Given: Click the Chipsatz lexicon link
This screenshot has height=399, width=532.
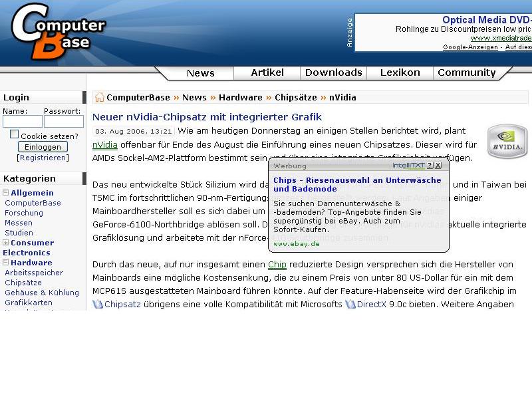Looking at the screenshot, I should click(122, 305).
